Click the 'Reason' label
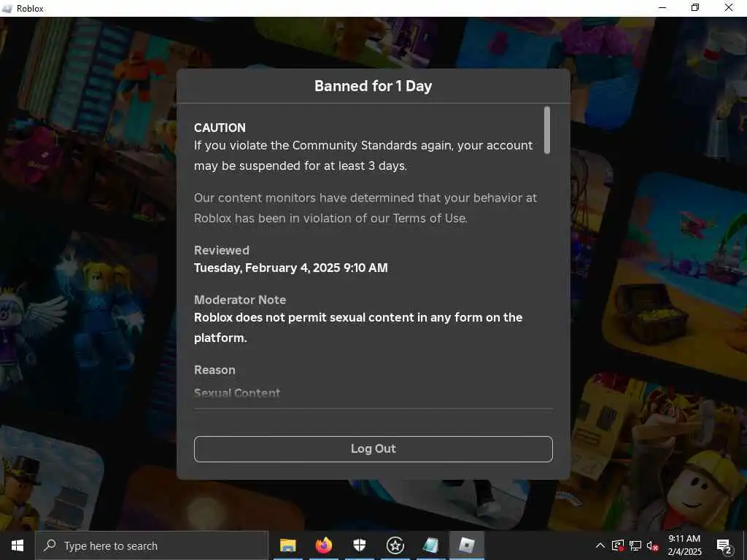 click(x=214, y=370)
